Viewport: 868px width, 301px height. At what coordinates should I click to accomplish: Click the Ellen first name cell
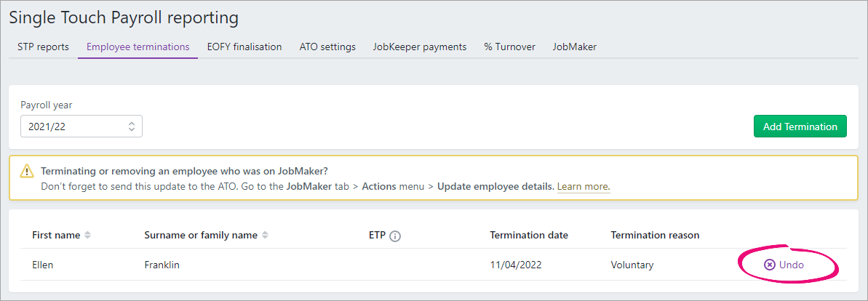coord(43,265)
